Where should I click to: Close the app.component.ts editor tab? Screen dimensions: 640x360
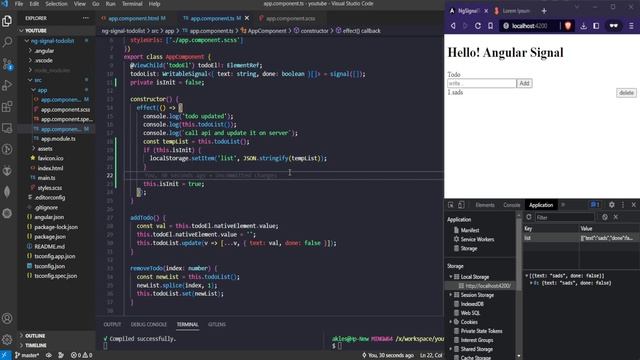(x=247, y=18)
